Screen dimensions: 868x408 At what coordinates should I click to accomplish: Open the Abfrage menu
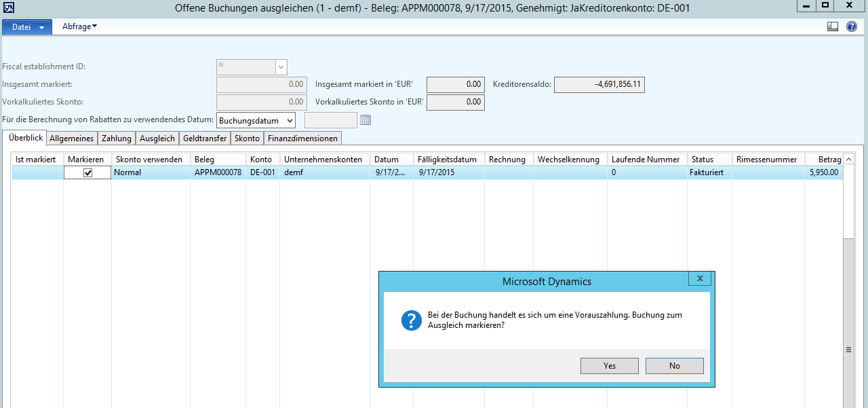tap(79, 26)
